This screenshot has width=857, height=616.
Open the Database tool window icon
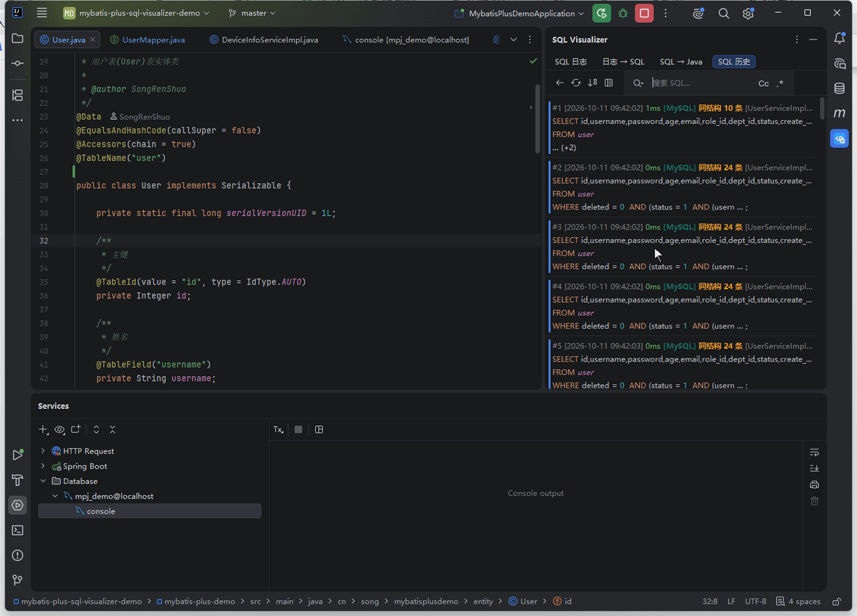[x=840, y=88]
